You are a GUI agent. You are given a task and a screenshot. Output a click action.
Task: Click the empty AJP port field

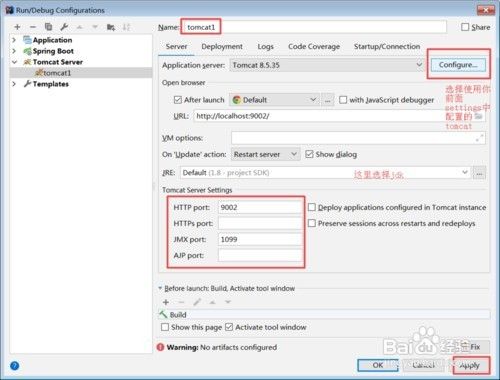click(260, 255)
